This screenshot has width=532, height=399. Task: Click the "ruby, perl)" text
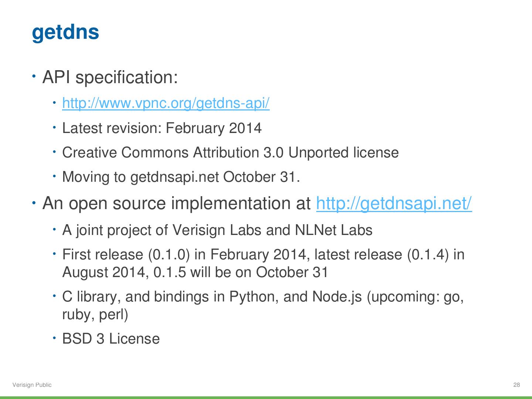click(x=95, y=314)
